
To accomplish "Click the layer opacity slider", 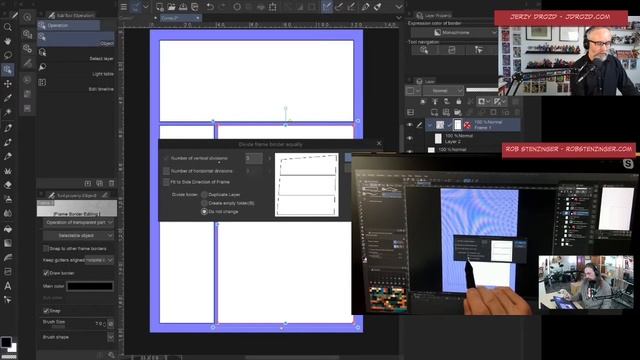I will click(482, 90).
